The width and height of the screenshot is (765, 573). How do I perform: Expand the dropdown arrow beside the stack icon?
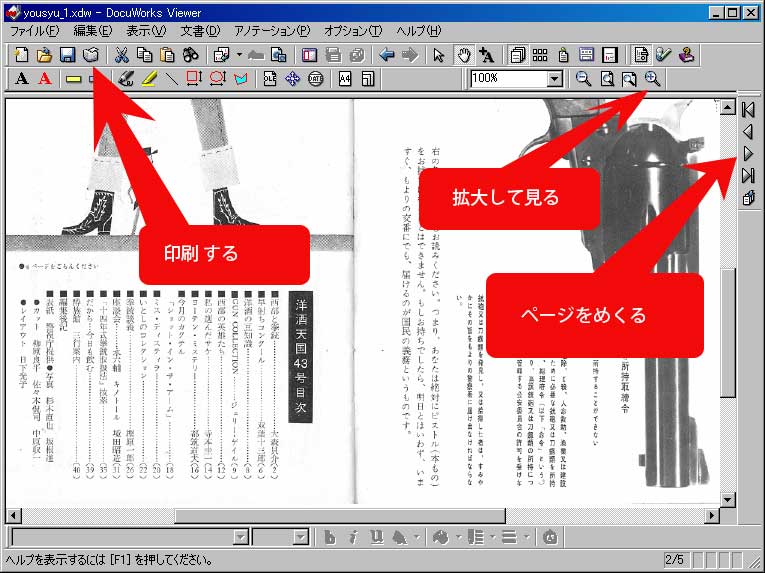tap(238, 55)
